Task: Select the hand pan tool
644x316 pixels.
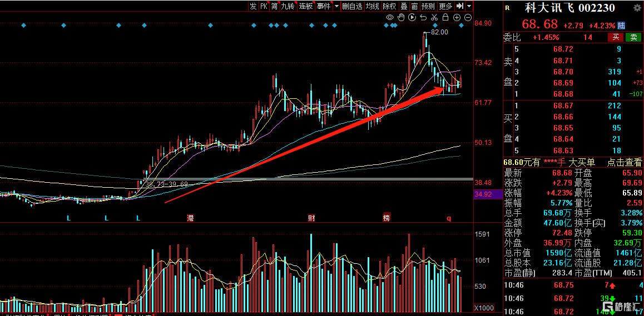Action: click(402, 17)
